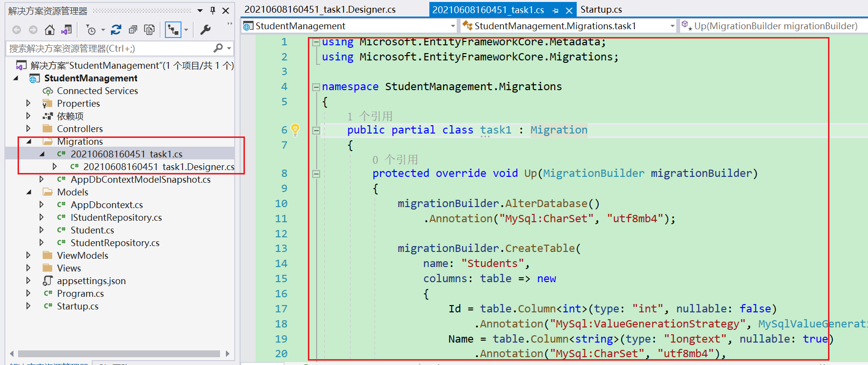This screenshot has height=365, width=868.
Task: Click the '1 个引用' CodeLens link
Action: pyautogui.click(x=370, y=116)
